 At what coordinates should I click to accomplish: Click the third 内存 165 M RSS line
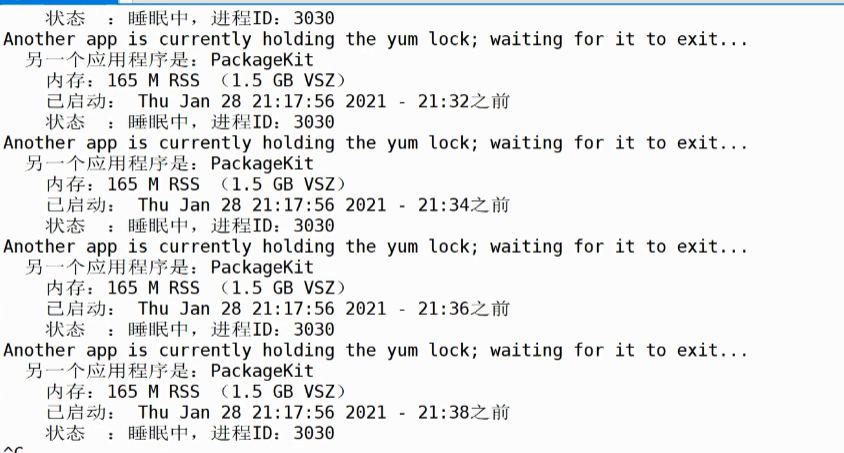click(196, 288)
